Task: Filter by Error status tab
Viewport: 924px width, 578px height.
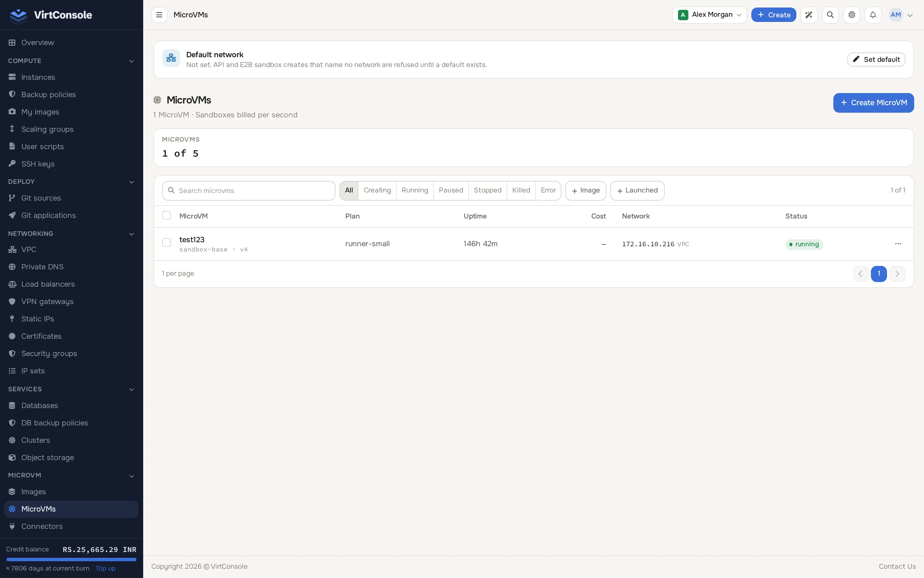Action: click(548, 190)
